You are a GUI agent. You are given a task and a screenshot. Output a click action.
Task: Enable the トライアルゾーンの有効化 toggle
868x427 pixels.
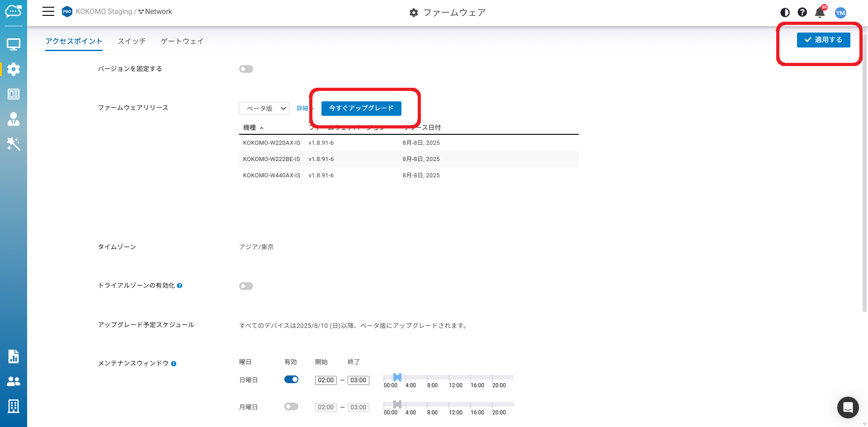246,286
